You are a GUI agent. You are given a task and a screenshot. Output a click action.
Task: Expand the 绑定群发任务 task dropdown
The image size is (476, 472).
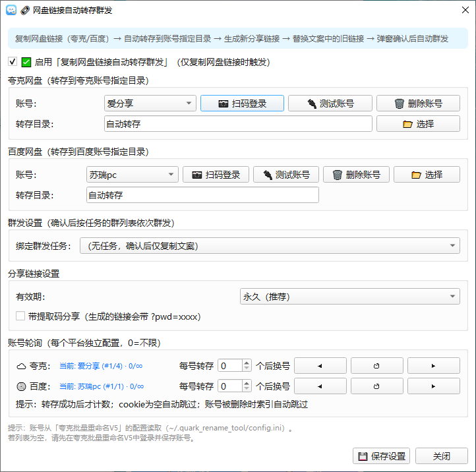(x=270, y=246)
